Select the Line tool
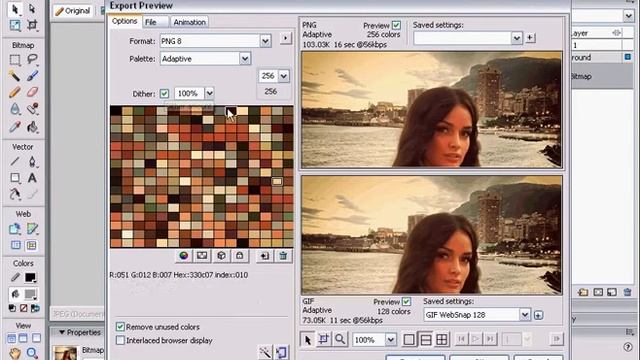640x360 pixels. click(x=15, y=161)
